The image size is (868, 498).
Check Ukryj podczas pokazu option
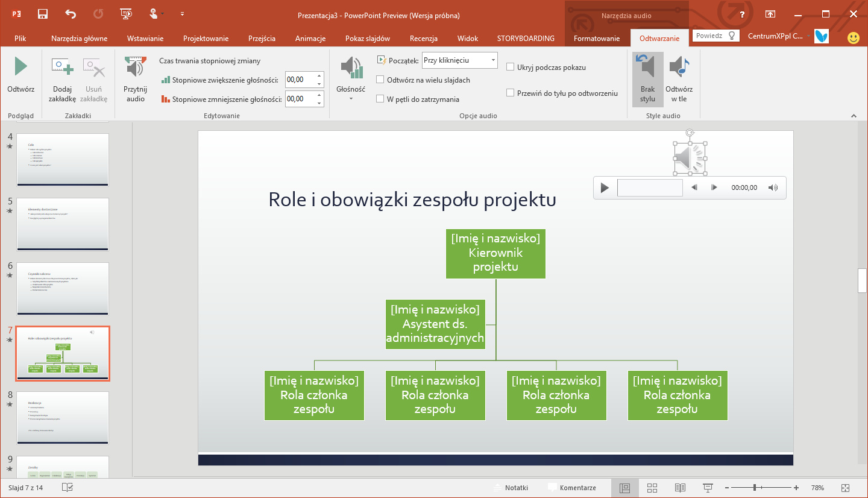[511, 68]
